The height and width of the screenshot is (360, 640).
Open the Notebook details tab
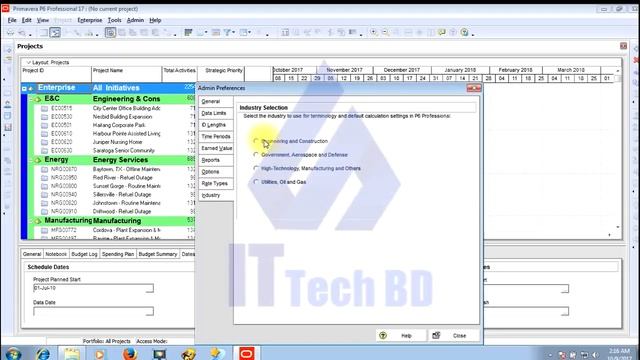coord(56,254)
